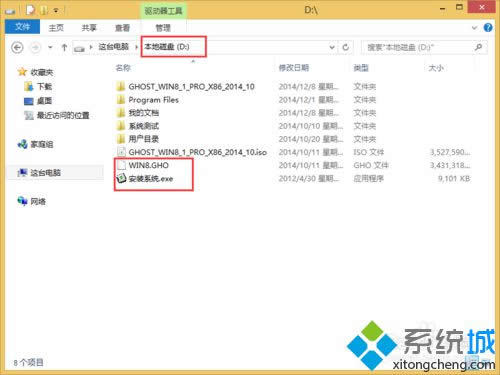Expand the ribbon chevron
The width and height of the screenshot is (500, 375).
pos(474,28)
